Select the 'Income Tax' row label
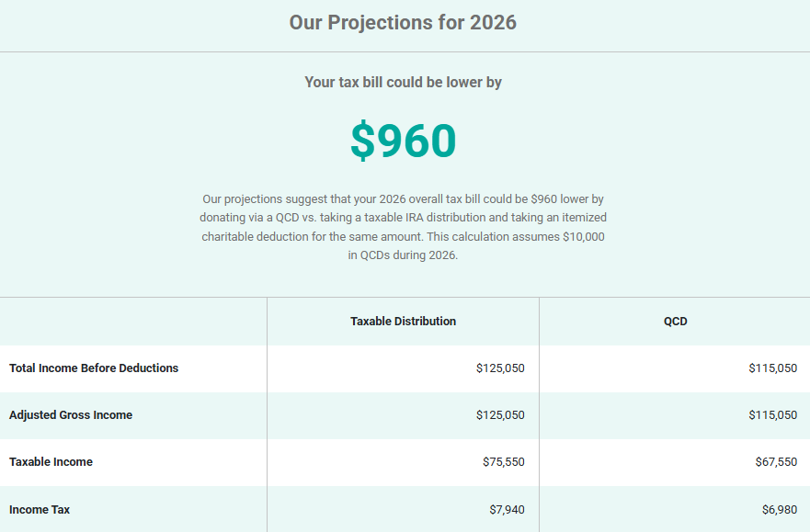This screenshot has height=532, width=810. (x=40, y=509)
